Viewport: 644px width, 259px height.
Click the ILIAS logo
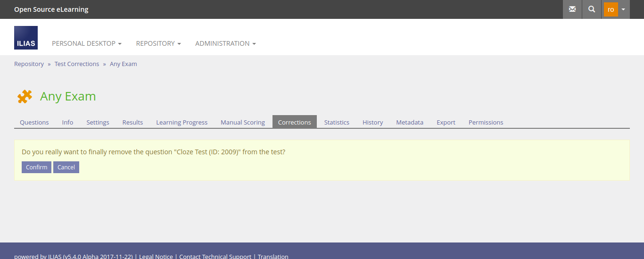(26, 38)
